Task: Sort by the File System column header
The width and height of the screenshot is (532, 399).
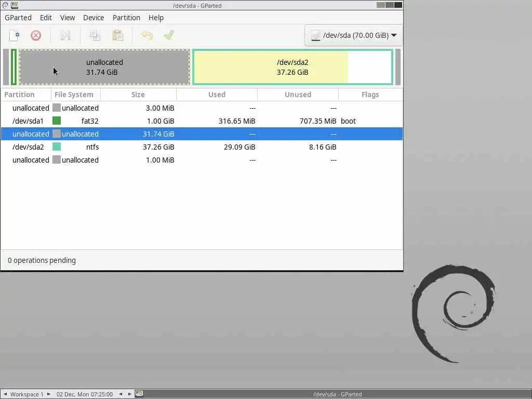Action: (x=76, y=95)
